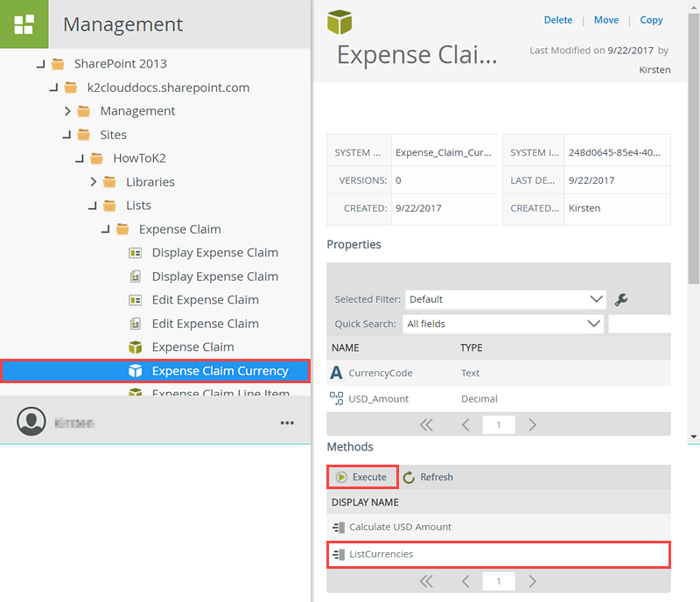Select the USD_Amount property row
The image size is (700, 602).
(x=499, y=399)
